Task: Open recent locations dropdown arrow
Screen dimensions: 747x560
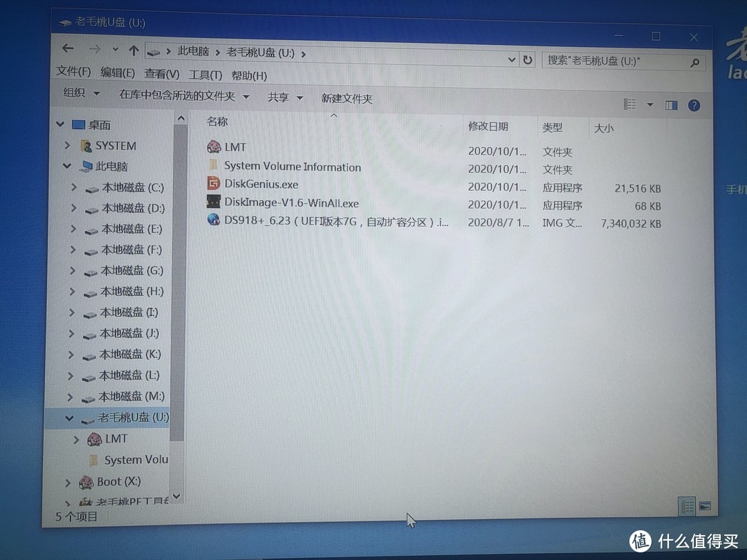Action: point(116,49)
